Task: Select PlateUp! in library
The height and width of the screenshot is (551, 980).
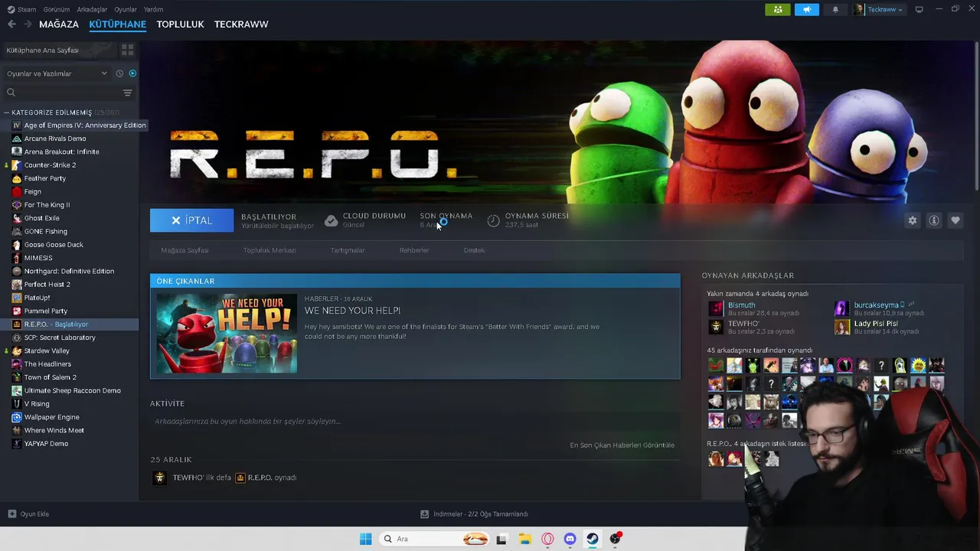Action: pyautogui.click(x=37, y=298)
